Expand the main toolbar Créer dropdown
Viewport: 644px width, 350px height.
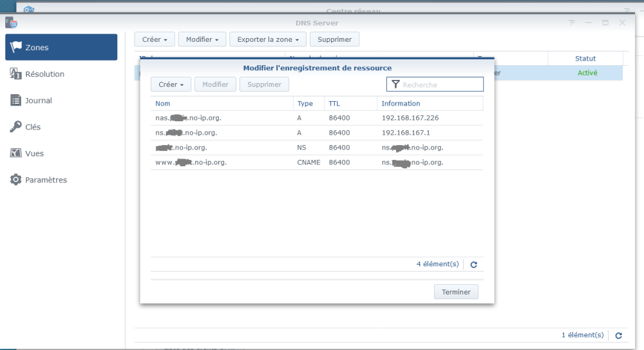(x=154, y=39)
